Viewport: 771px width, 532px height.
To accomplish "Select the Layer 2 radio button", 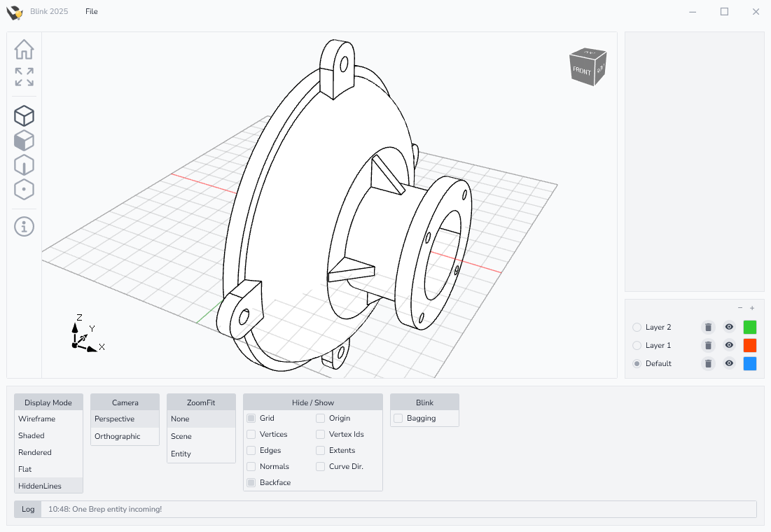I will click(637, 327).
